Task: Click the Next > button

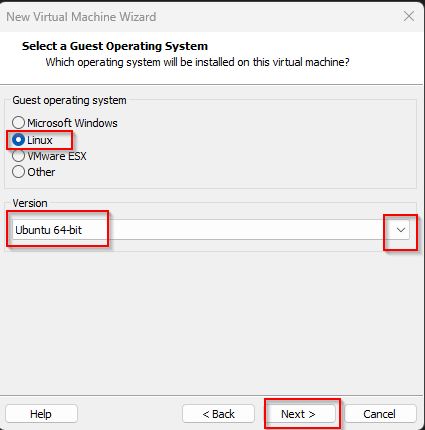Action: [298, 414]
